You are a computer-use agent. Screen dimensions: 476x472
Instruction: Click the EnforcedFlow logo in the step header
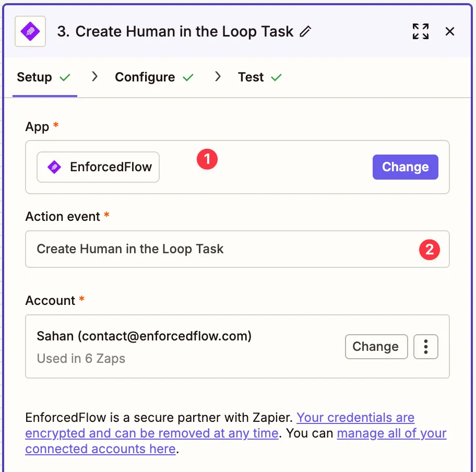pyautogui.click(x=30, y=31)
